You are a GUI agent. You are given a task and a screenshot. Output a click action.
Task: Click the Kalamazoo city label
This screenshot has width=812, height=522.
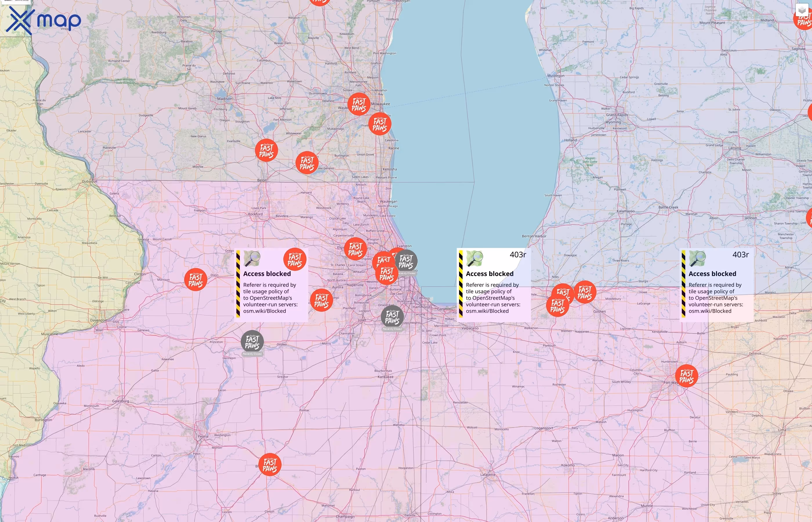coord(625,211)
